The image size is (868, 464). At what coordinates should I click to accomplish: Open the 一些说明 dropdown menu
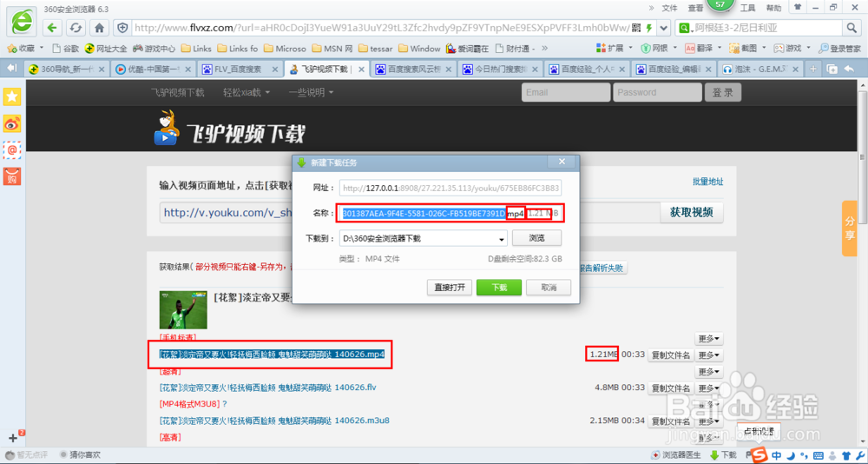tap(311, 93)
